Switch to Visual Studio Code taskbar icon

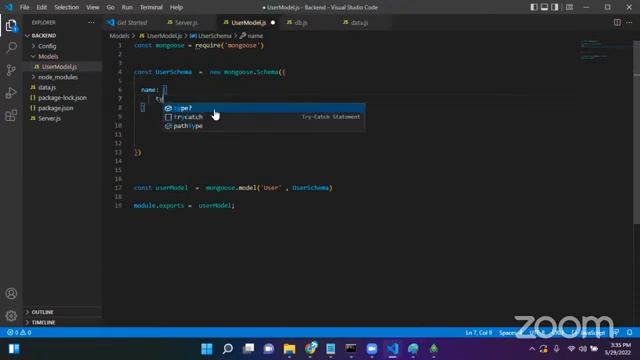pyautogui.click(x=393, y=349)
